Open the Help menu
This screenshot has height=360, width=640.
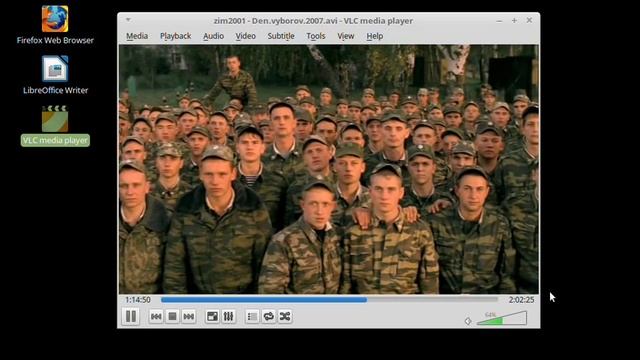(374, 36)
